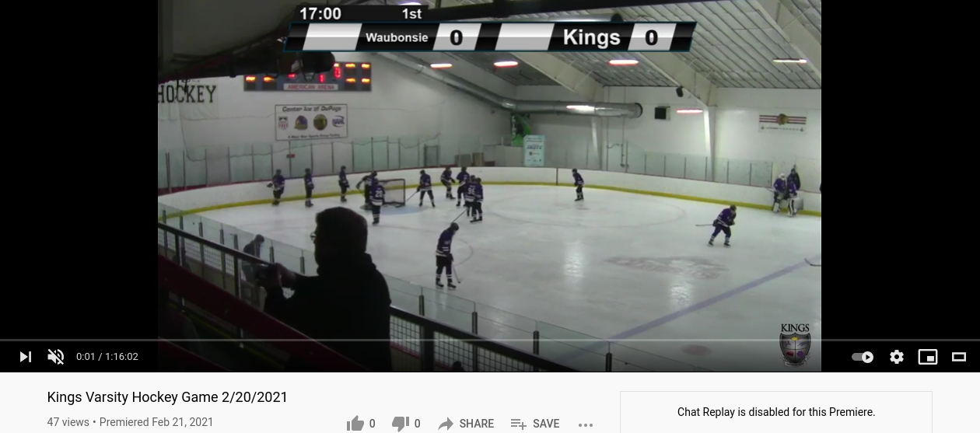Open the Save to playlist icon
The image size is (980, 433).
tap(519, 424)
